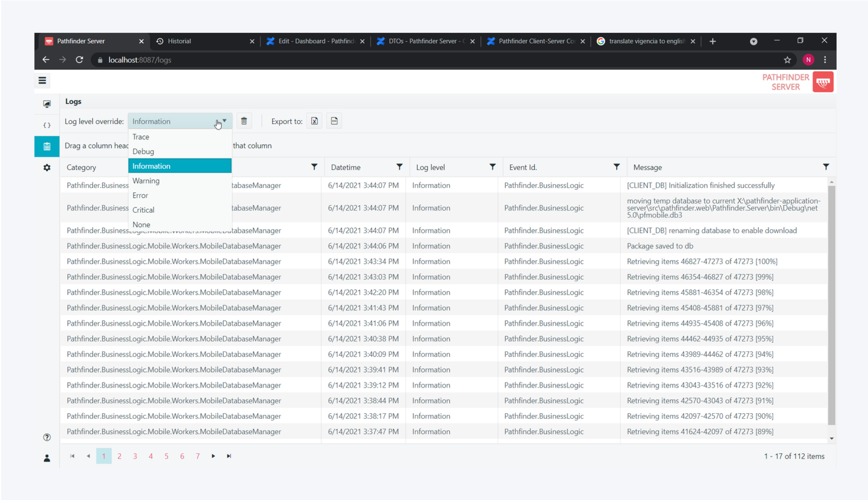Go to page 4 of logs
Image resolution: width=868 pixels, height=500 pixels.
[151, 456]
